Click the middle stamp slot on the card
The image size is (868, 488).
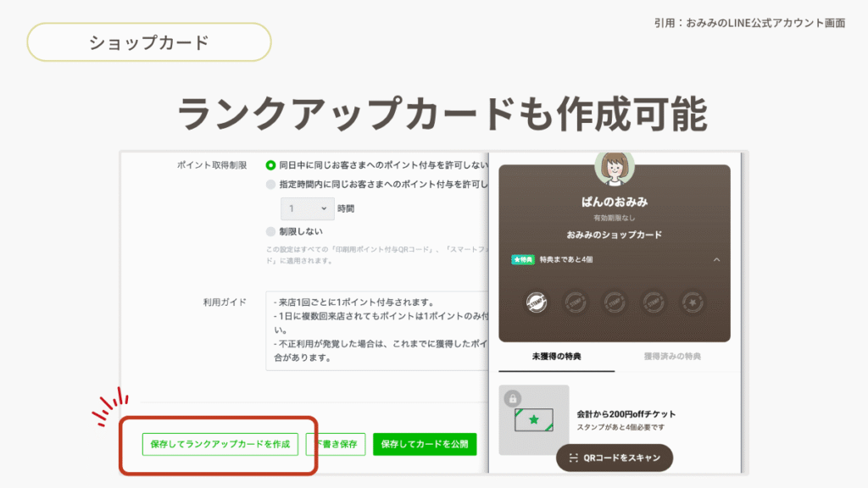click(x=614, y=301)
